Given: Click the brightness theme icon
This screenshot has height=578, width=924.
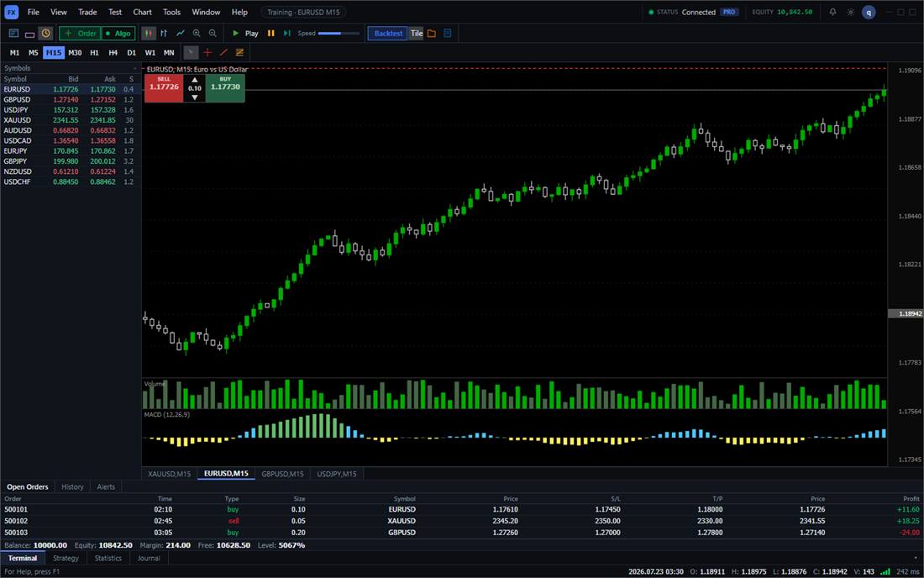Looking at the screenshot, I should point(850,12).
